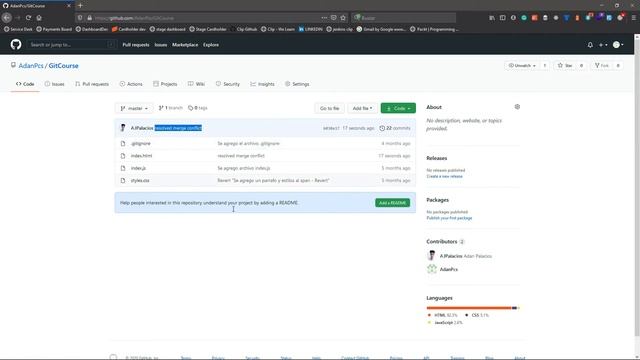
Task: Click the LinkedIn bookmark in bookmarks bar
Action: 311,29
